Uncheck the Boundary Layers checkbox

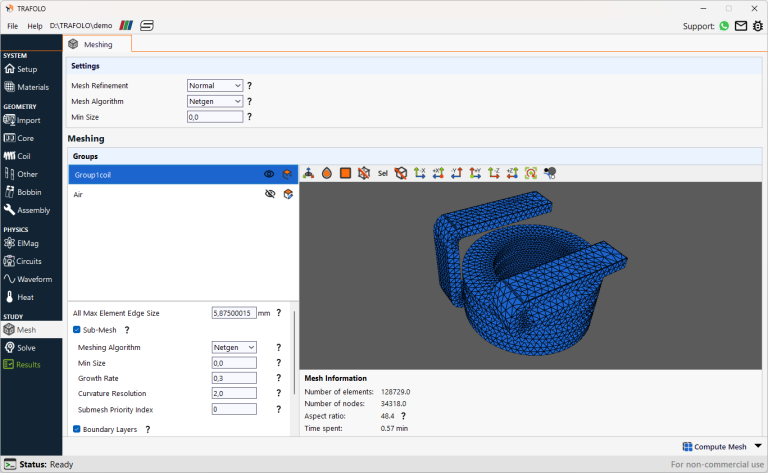77,429
